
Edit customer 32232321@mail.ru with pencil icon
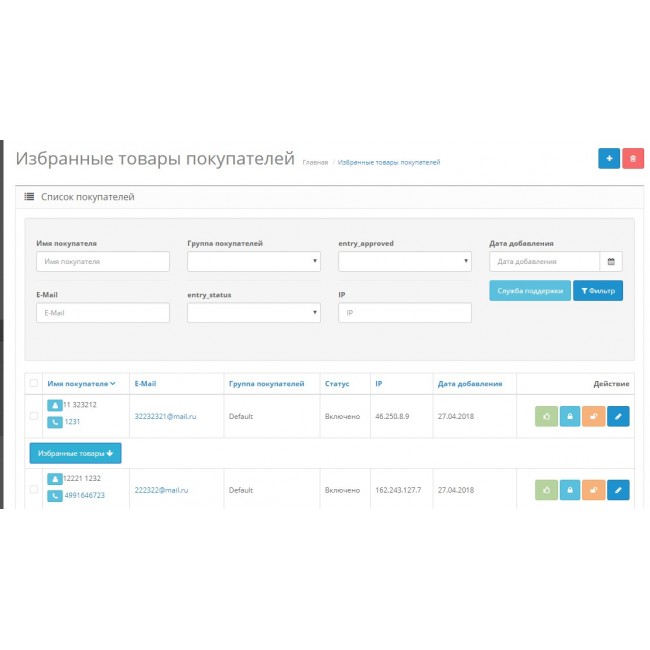[x=618, y=416]
